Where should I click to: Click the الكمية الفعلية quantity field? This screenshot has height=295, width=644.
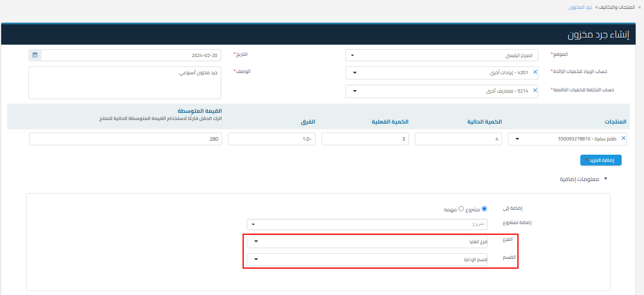(365, 139)
